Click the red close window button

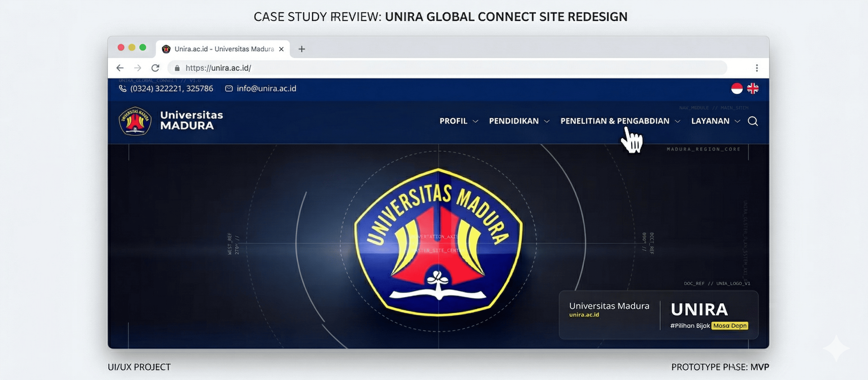(x=121, y=47)
